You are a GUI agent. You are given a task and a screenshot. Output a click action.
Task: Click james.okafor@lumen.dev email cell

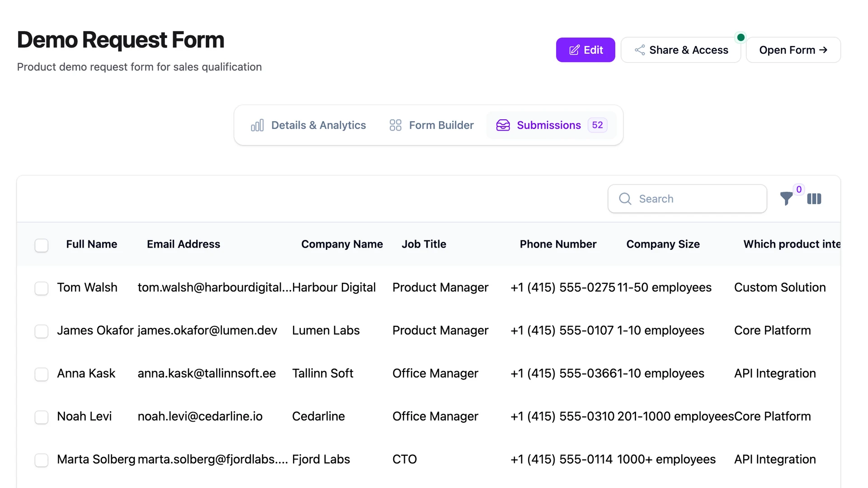click(208, 330)
